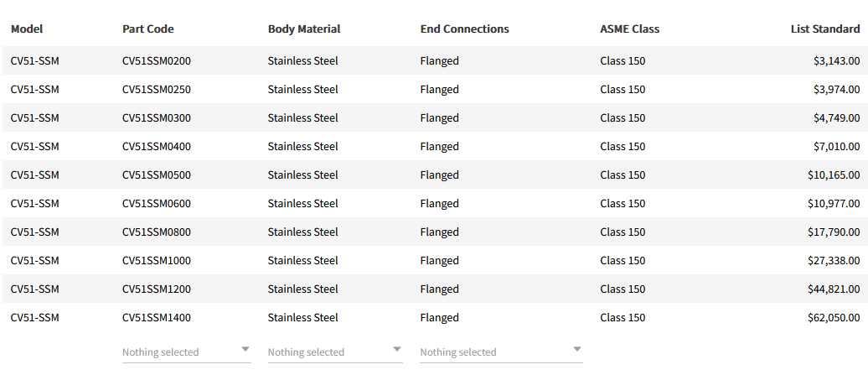Viewport: 868px width, 375px height.
Task: Select part code CV51SSM0600
Action: pyautogui.click(x=157, y=204)
